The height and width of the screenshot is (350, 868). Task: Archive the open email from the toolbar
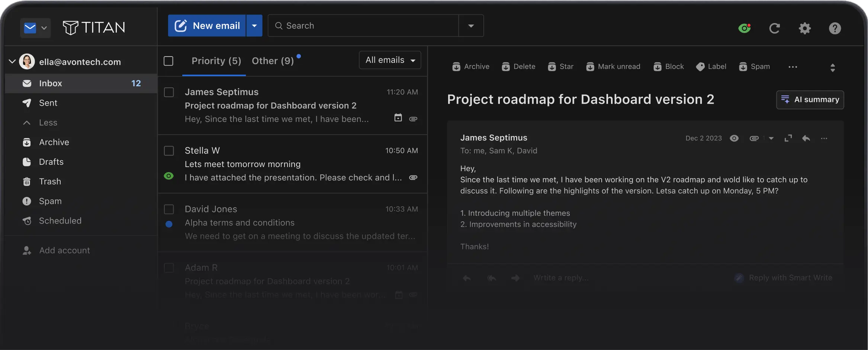pos(471,67)
